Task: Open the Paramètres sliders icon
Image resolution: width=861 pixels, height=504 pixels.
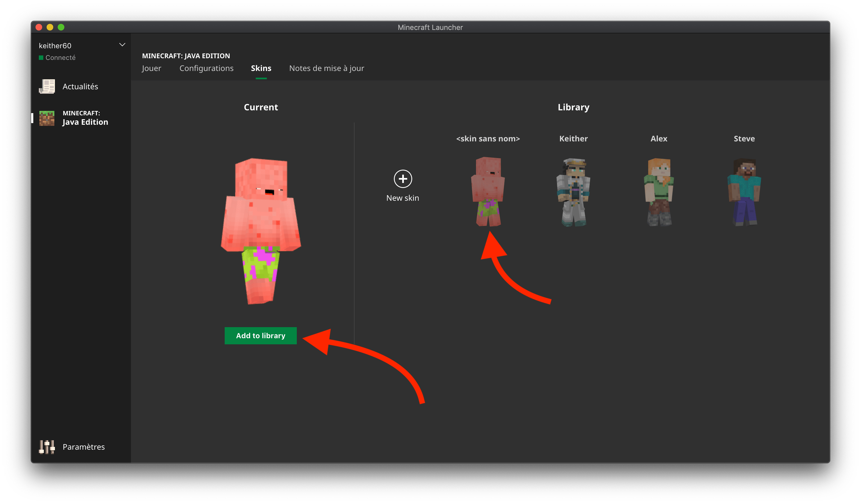Action: tap(47, 447)
